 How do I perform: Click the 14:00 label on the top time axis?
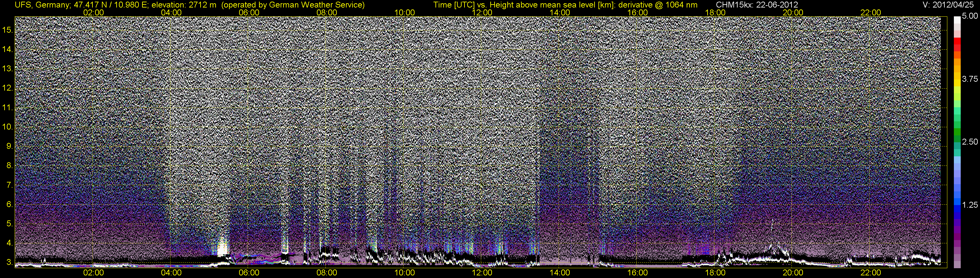coord(560,12)
